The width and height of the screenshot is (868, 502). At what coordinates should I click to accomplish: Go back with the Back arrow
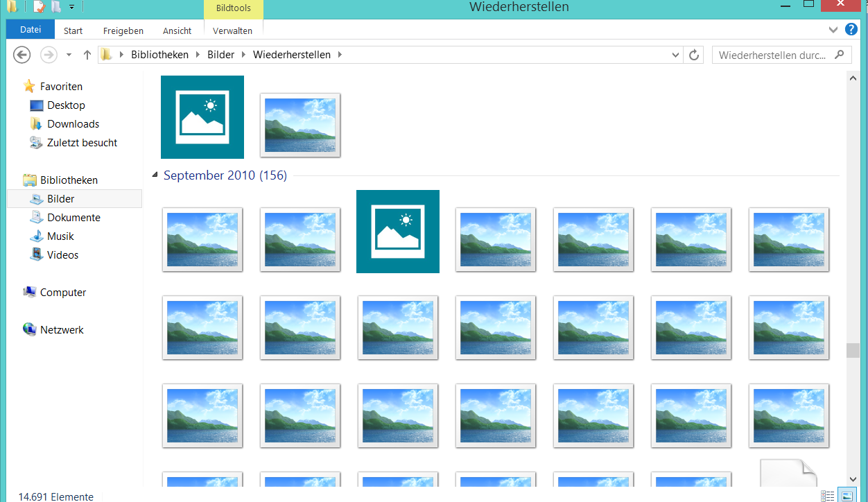pyautogui.click(x=22, y=55)
